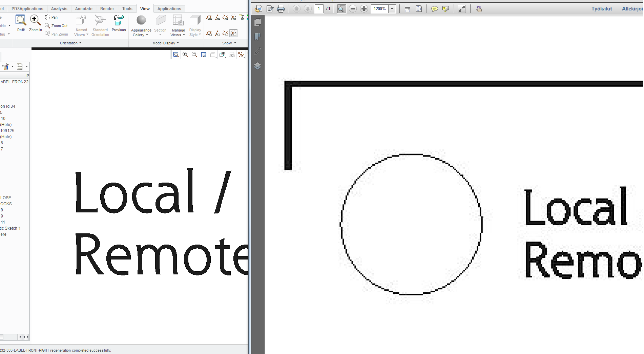The height and width of the screenshot is (354, 644).
Task: Expand the Show group menu
Action: pyautogui.click(x=229, y=43)
